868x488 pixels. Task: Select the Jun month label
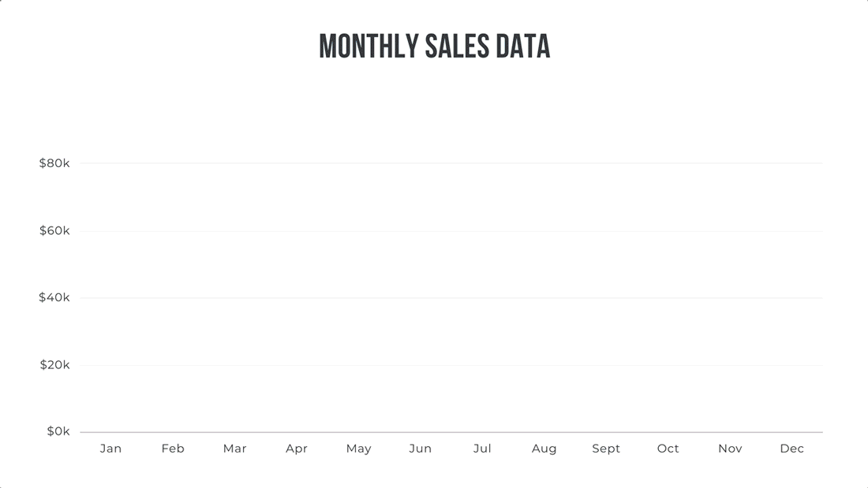(x=421, y=449)
